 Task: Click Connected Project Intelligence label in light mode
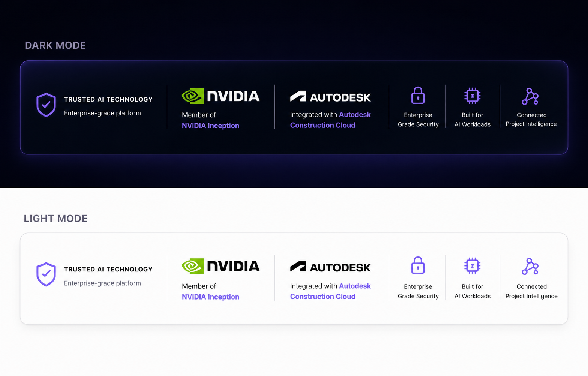tap(531, 291)
